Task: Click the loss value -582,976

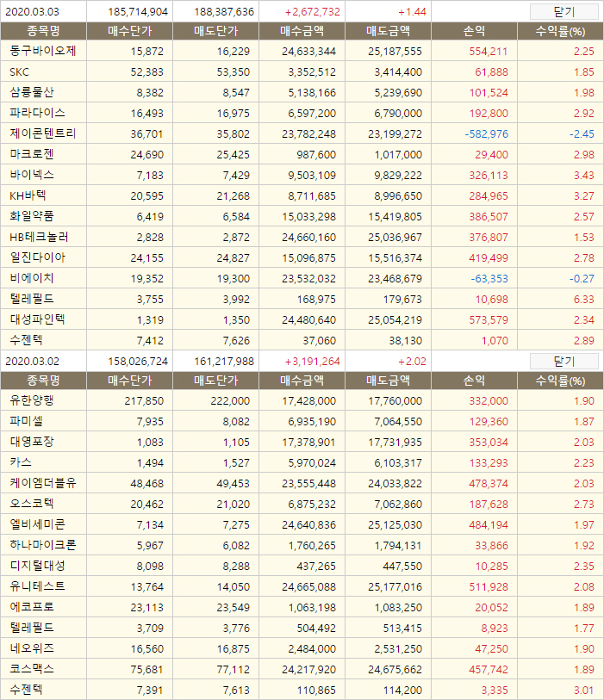Action: (486, 134)
